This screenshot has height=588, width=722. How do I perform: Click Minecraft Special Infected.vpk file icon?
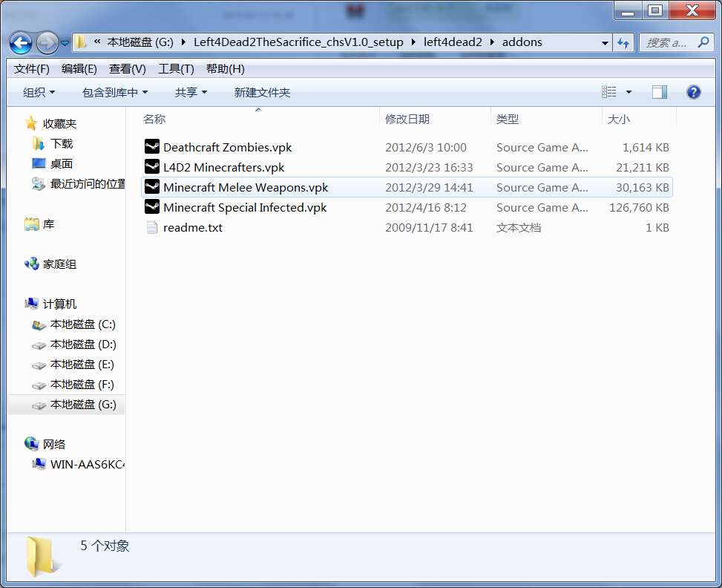point(152,207)
